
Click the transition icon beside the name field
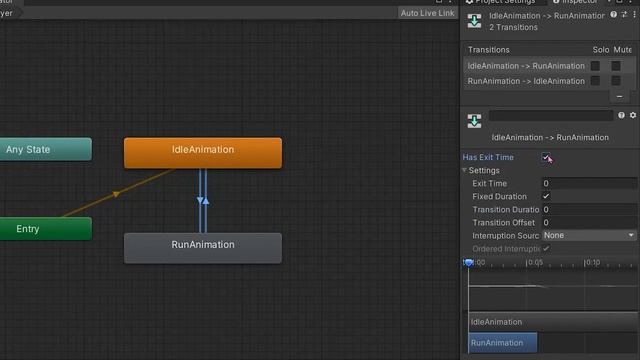[x=474, y=121]
